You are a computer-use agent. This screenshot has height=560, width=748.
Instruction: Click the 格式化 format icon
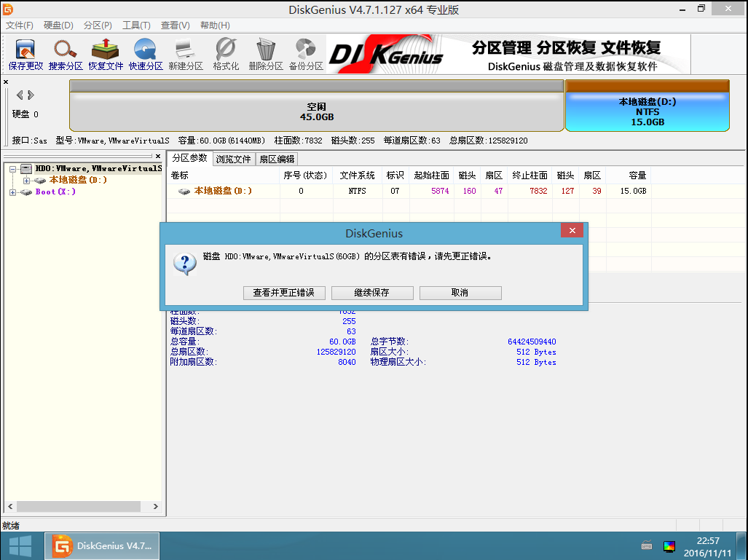[x=226, y=55]
